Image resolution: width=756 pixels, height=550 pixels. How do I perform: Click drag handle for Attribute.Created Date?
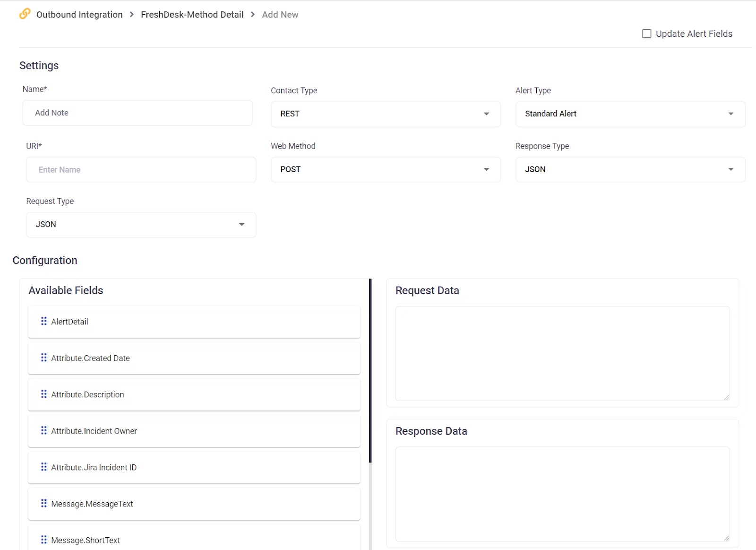[x=44, y=358]
